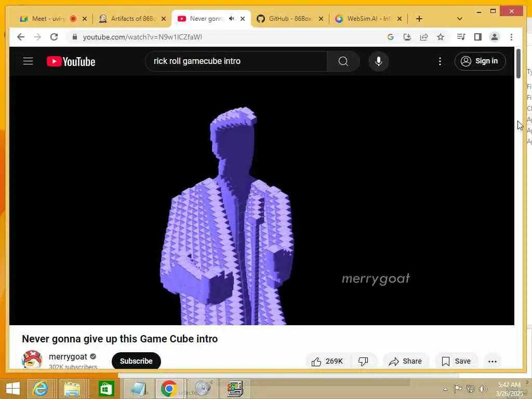Open the merrygoat channel avatar
532x399 pixels.
tap(32, 360)
